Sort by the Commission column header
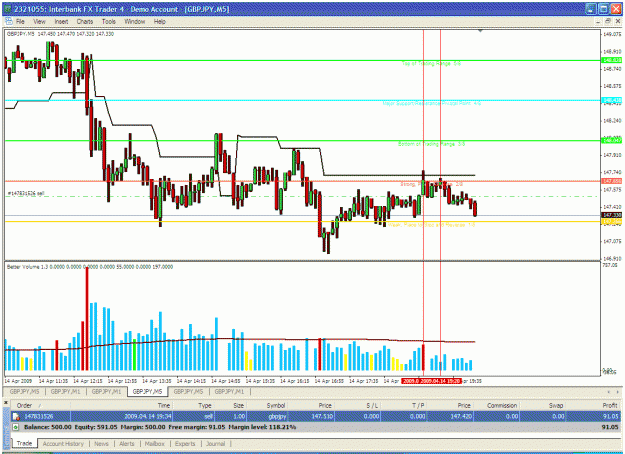 pyautogui.click(x=496, y=405)
